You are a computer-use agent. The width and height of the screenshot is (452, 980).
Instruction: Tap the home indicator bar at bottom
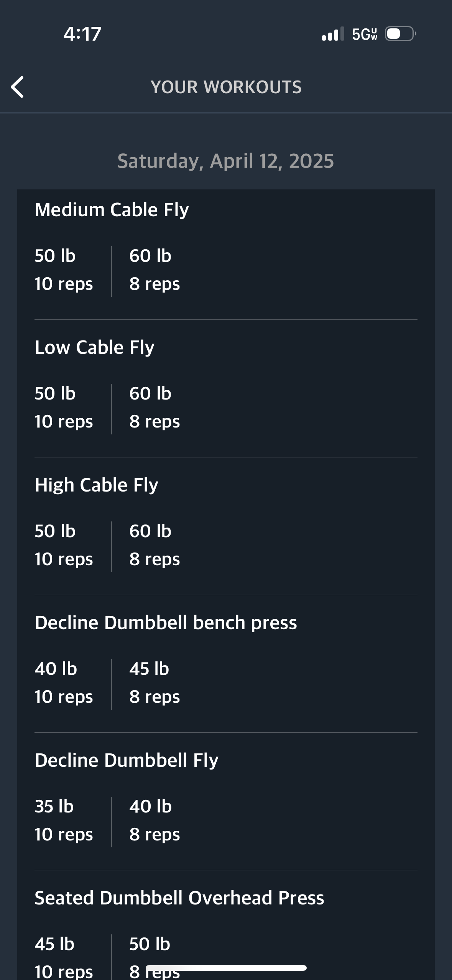tap(226, 968)
